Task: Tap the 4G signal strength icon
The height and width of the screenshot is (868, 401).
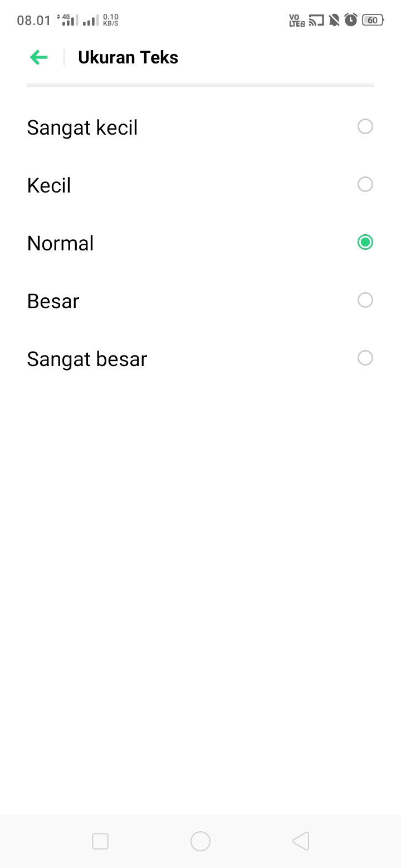Action: point(68,21)
